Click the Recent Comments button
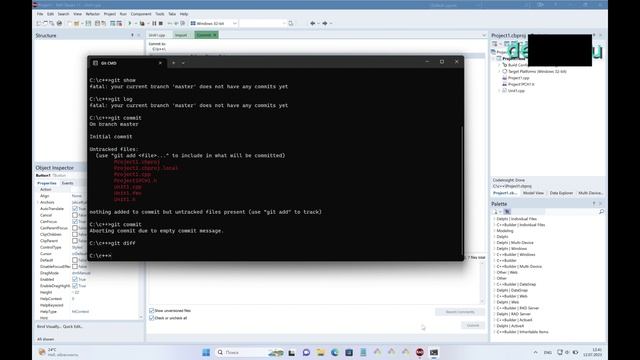Viewport: 640px width, 360px height. click(x=460, y=312)
